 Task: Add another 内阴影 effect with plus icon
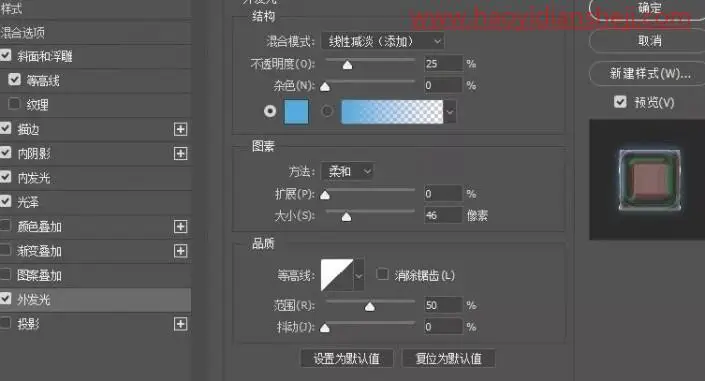pyautogui.click(x=180, y=154)
